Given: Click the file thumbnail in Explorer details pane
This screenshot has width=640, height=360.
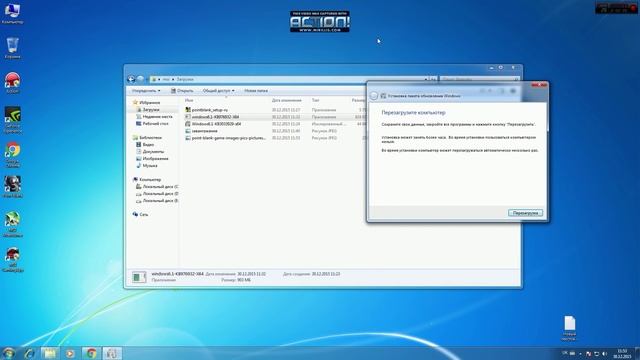Looking at the screenshot, I should pos(139,277).
